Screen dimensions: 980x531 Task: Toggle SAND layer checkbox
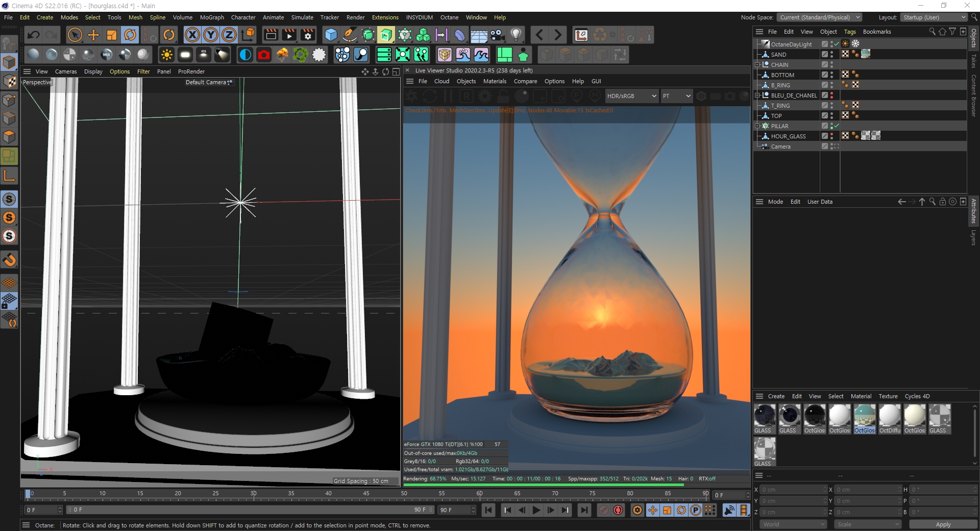coord(824,55)
